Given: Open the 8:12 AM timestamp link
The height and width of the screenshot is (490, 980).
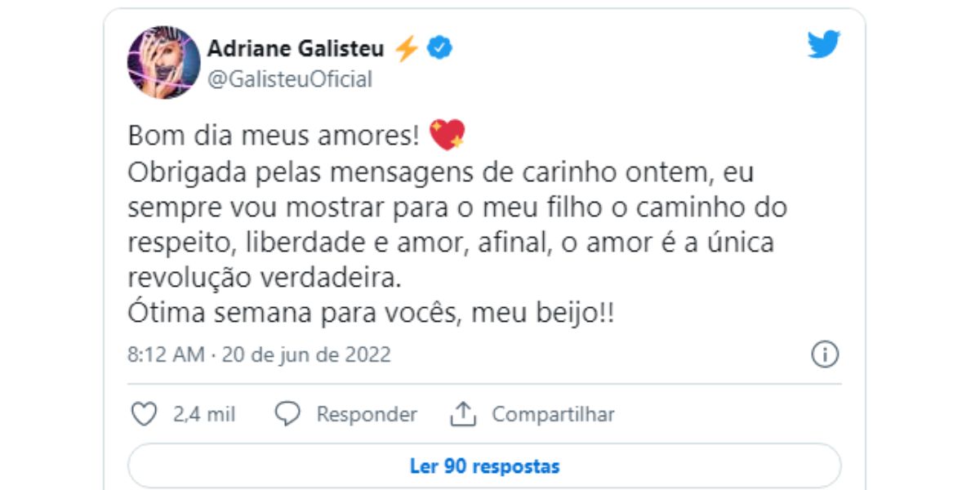Looking at the screenshot, I should coord(166,355).
